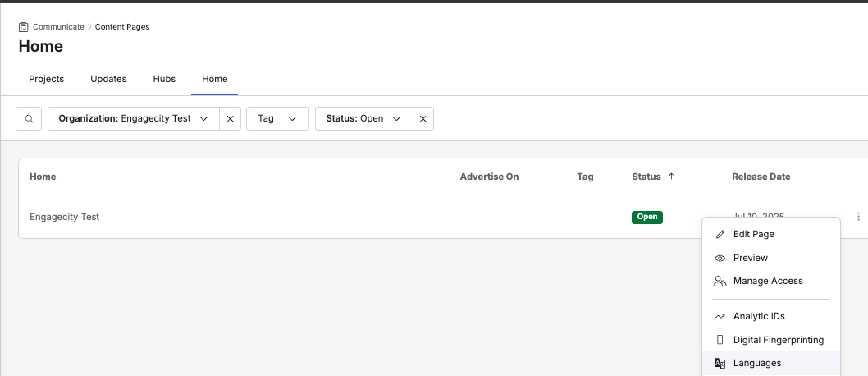Click the Languages translate icon
This screenshot has height=376, width=868.
[720, 363]
